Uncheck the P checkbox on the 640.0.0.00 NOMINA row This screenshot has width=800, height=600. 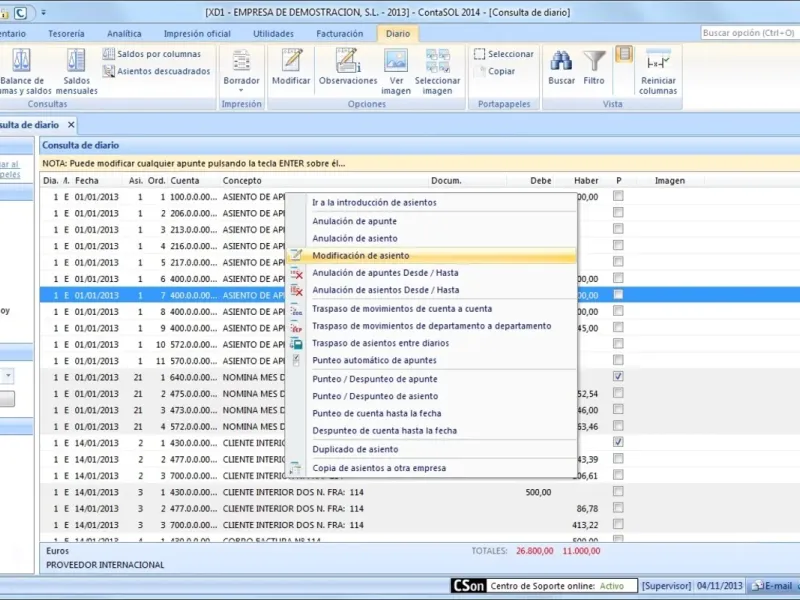tap(618, 376)
